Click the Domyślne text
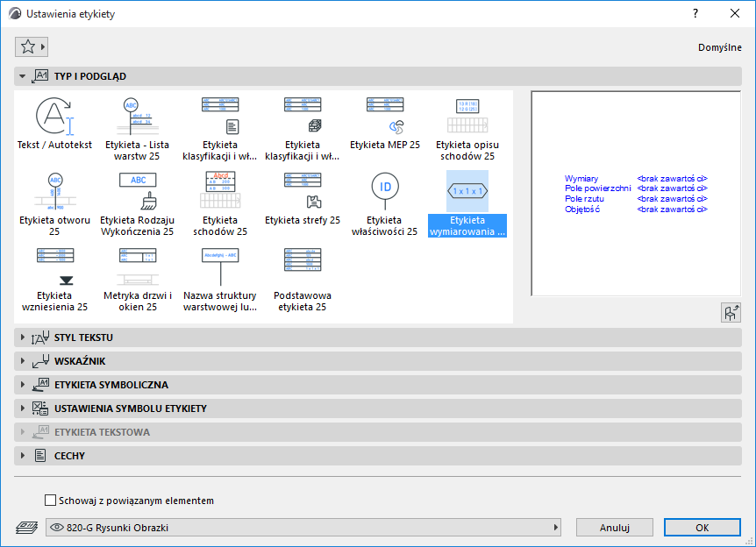Image resolution: width=756 pixels, height=547 pixels. [x=719, y=47]
